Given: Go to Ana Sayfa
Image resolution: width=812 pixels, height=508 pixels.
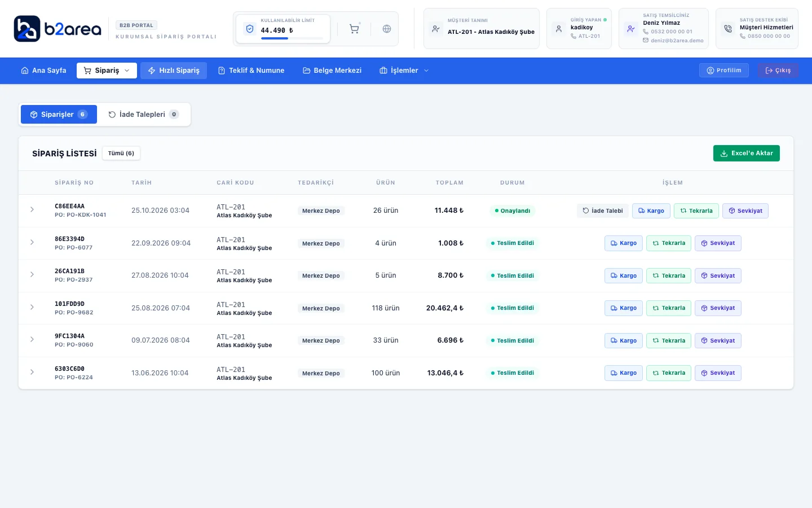Looking at the screenshot, I should [x=43, y=71].
